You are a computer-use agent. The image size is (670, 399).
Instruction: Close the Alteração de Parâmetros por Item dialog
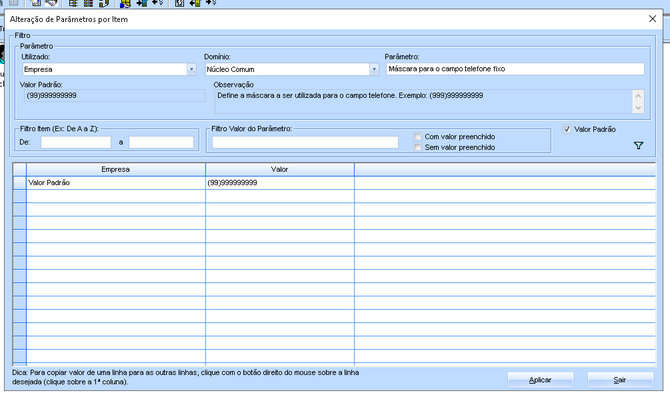652,19
